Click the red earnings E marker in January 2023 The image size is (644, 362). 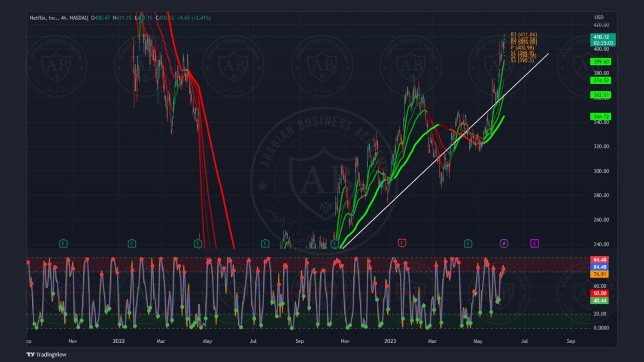(402, 243)
